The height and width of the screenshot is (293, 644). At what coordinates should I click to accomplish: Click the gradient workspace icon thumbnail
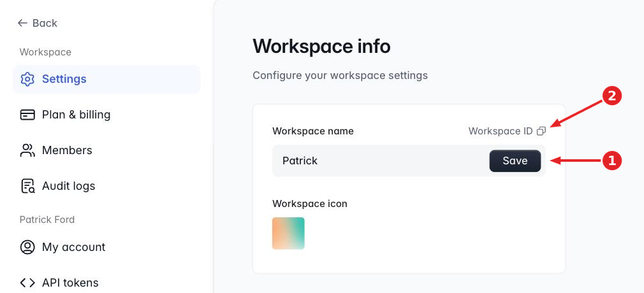point(288,233)
